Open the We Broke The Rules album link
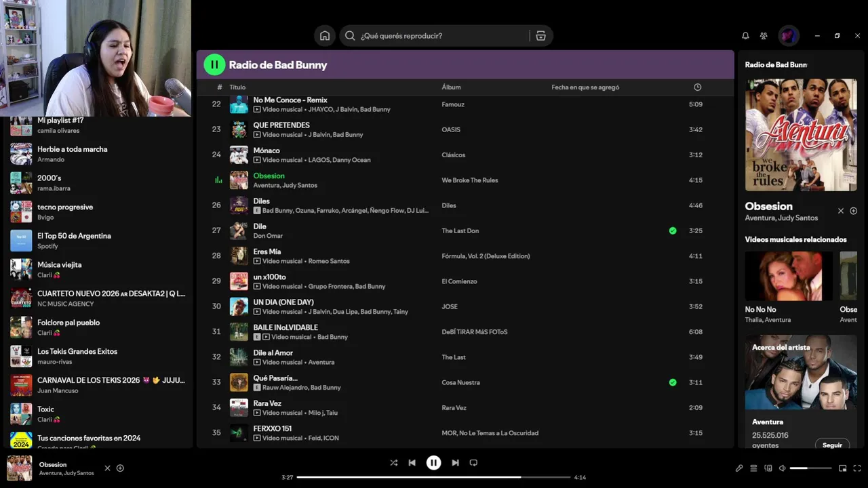Image resolution: width=868 pixels, height=488 pixels. tap(470, 180)
